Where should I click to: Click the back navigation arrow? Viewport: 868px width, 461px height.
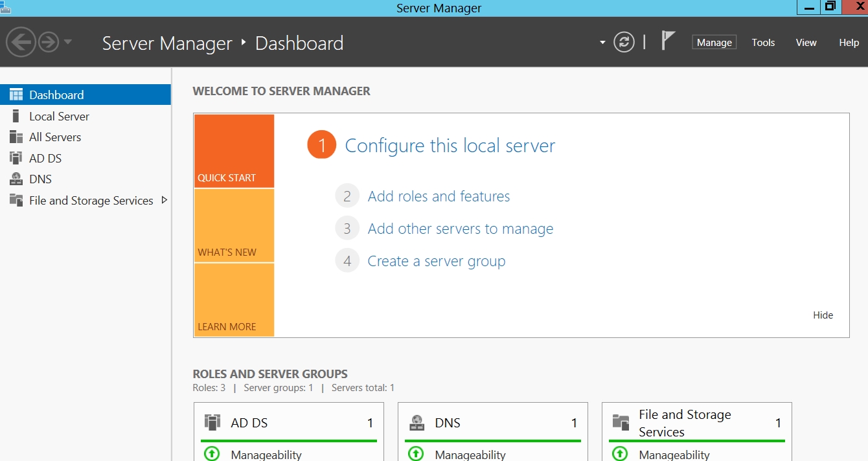(x=20, y=43)
